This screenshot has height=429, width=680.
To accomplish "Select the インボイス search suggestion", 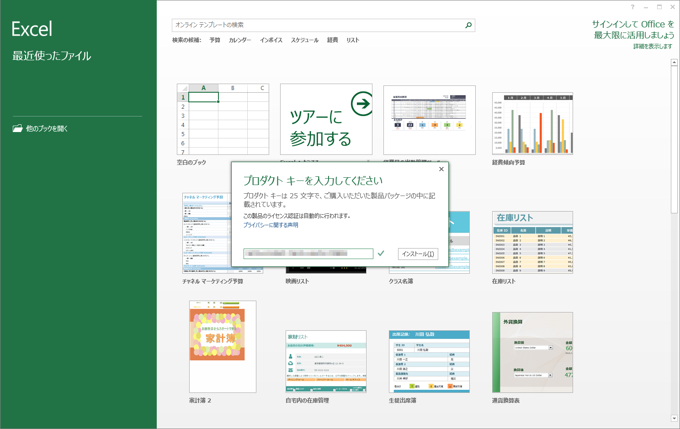I will (271, 40).
